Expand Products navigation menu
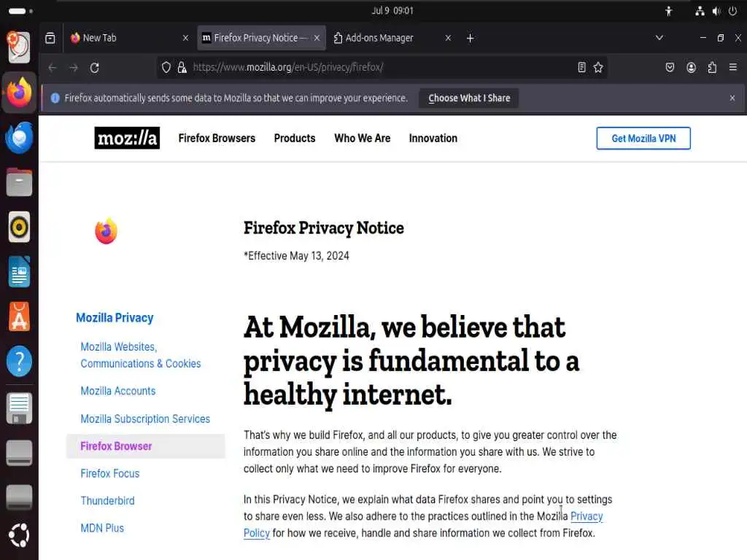This screenshot has width=747, height=560. click(x=295, y=138)
